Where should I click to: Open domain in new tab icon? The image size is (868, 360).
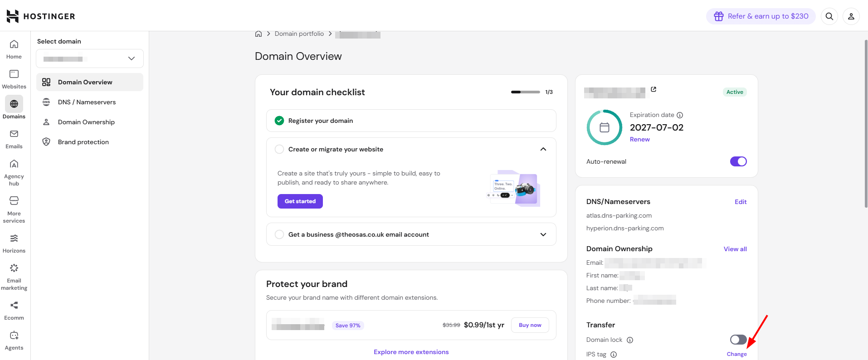pyautogui.click(x=653, y=89)
